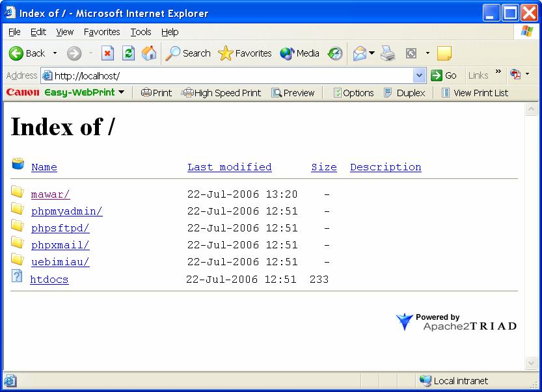Expand the Back button history dropdown
542x392 pixels.
click(55, 53)
